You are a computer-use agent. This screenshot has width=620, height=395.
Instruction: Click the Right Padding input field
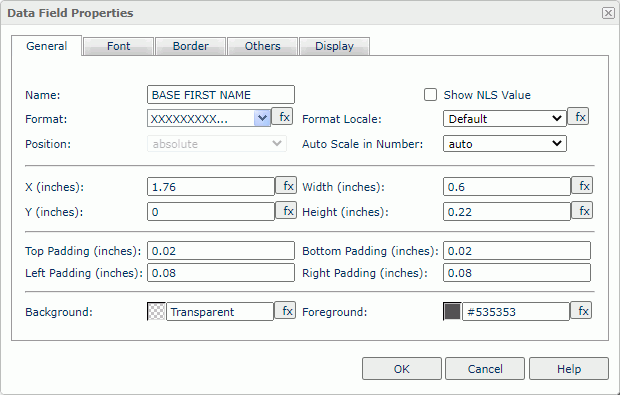click(517, 273)
